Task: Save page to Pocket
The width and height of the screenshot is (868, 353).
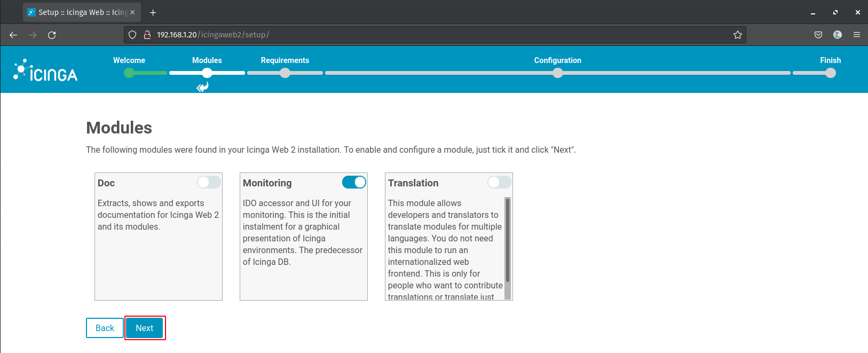Action: [818, 35]
